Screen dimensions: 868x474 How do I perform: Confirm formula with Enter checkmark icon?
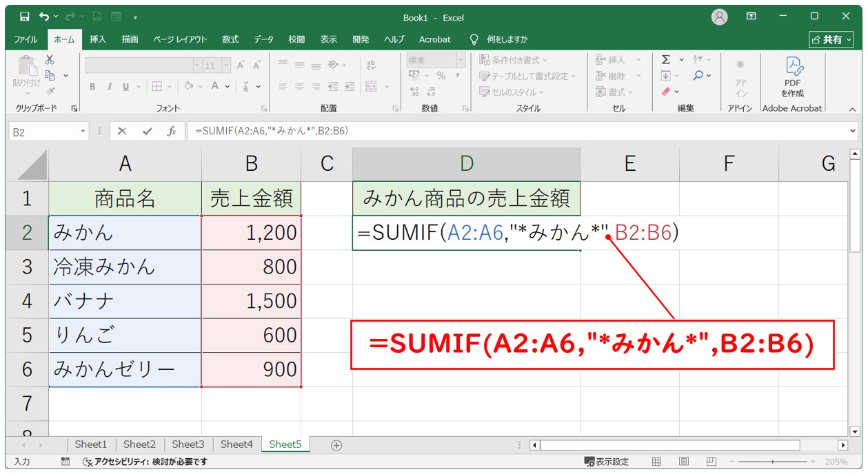point(147,131)
